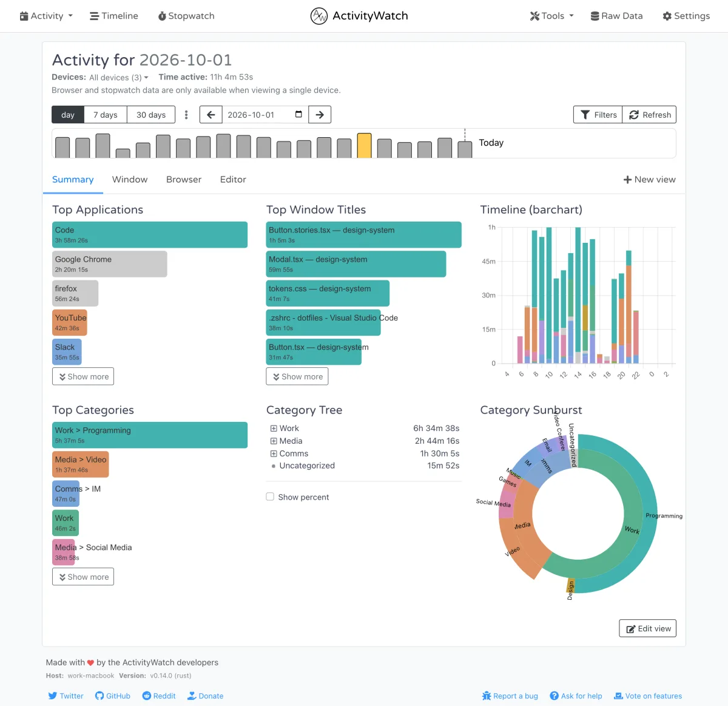Image resolution: width=728 pixels, height=706 pixels.
Task: Select the highlighted yellow day bar
Action: pyautogui.click(x=364, y=146)
